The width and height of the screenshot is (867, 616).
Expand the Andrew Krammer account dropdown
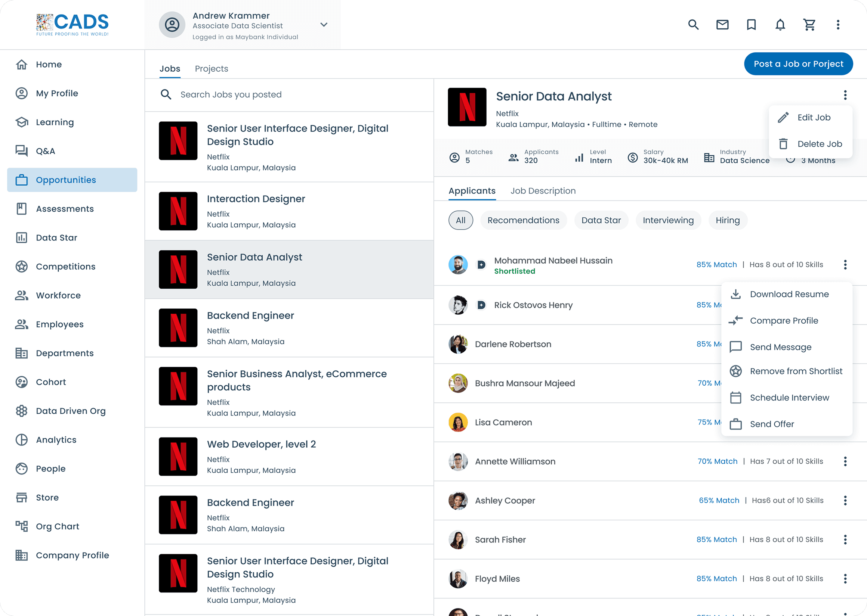pyautogui.click(x=324, y=25)
